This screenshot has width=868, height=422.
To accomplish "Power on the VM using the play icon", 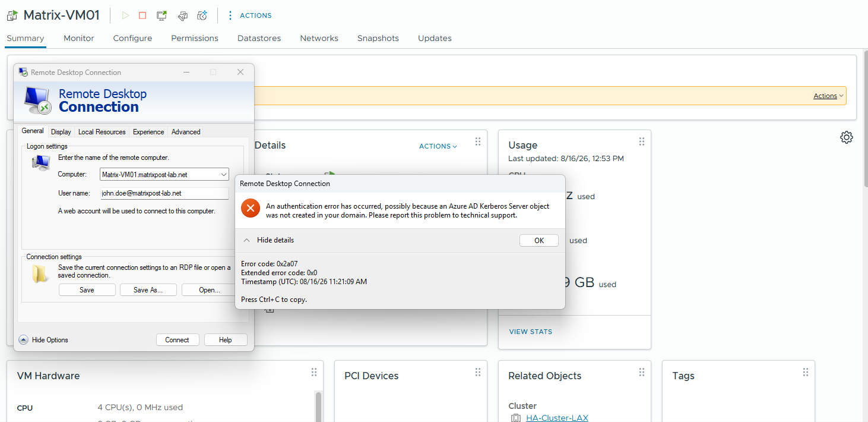I will pyautogui.click(x=125, y=15).
